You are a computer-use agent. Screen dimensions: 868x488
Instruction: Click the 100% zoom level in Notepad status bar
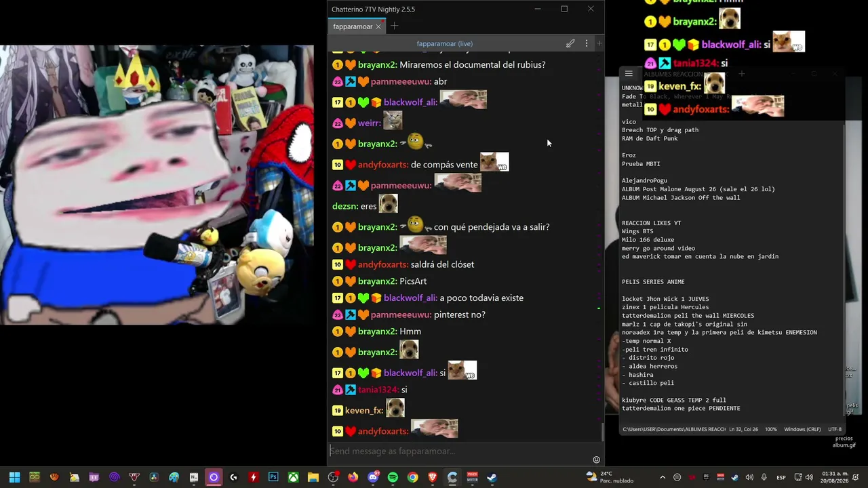tap(771, 430)
